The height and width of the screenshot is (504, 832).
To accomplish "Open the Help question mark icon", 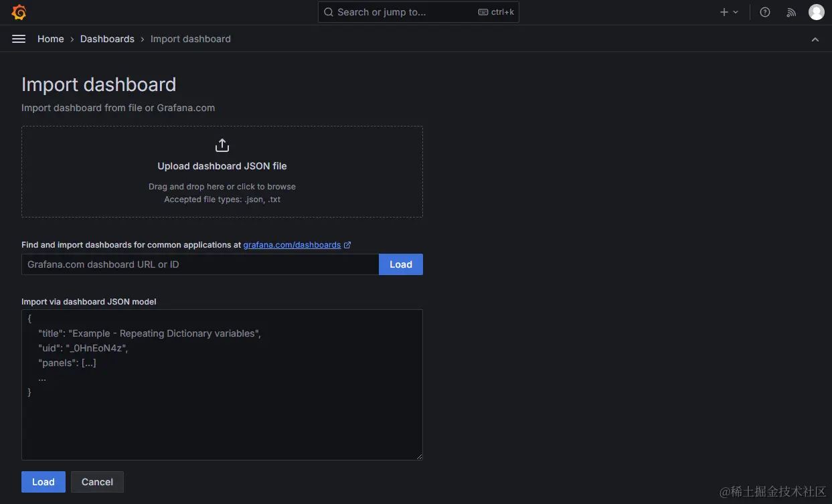I will 765,12.
